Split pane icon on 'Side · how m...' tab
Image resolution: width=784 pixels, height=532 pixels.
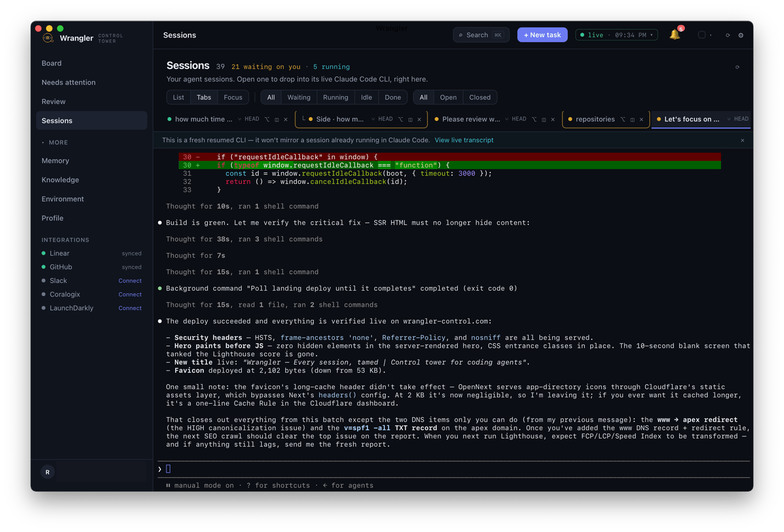[410, 119]
